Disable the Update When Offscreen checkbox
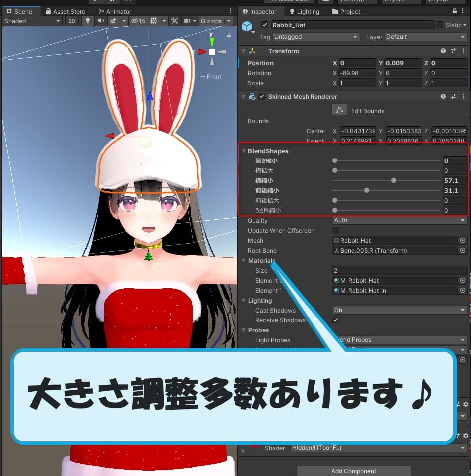This screenshot has width=471, height=476. click(x=336, y=230)
